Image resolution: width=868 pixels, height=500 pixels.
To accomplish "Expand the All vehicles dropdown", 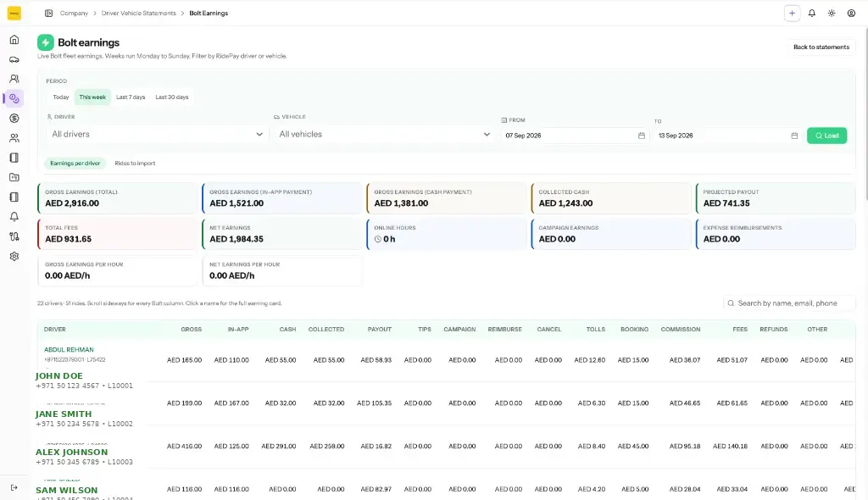I will pyautogui.click(x=384, y=134).
